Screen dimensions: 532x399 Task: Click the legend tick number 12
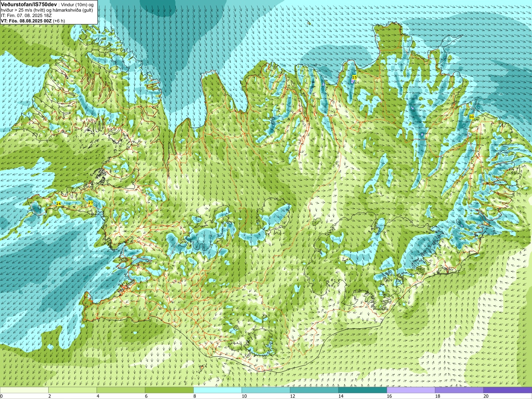pyautogui.click(x=293, y=396)
